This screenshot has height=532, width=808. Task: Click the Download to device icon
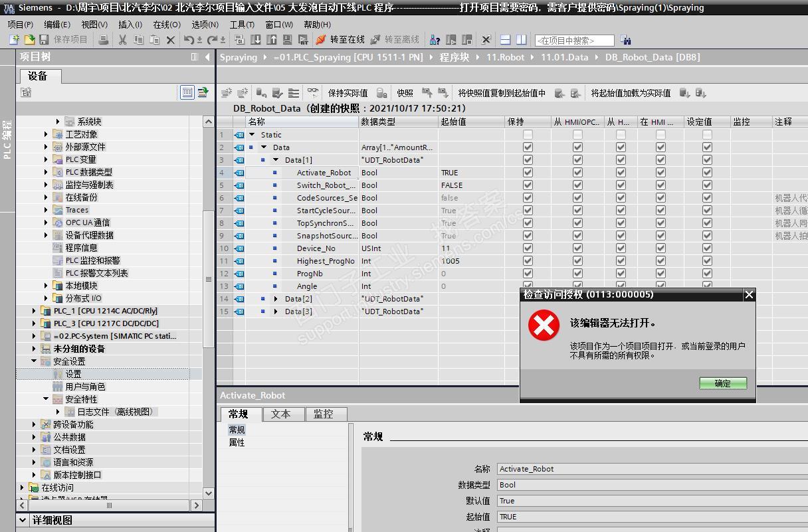256,40
